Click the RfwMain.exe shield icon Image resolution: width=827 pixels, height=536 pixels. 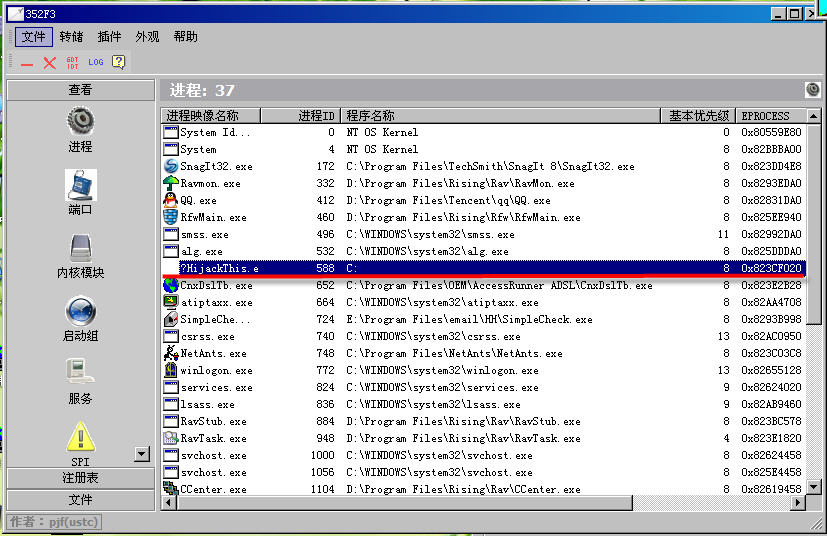(x=171, y=217)
